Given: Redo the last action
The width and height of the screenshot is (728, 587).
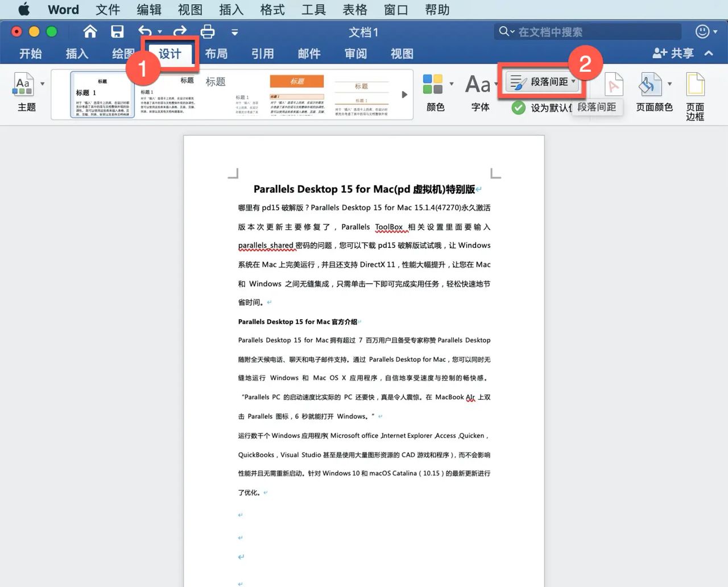Looking at the screenshot, I should [180, 31].
